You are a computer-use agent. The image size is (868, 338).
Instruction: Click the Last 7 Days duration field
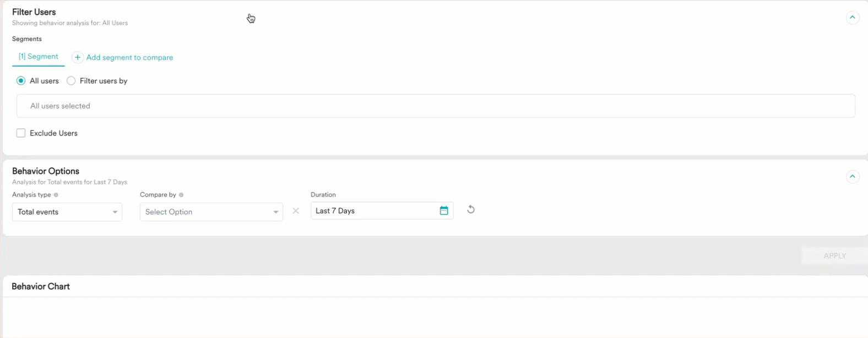(382, 211)
